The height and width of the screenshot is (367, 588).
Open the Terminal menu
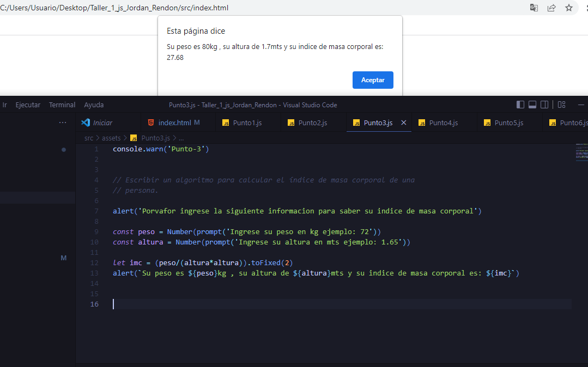[x=62, y=104]
